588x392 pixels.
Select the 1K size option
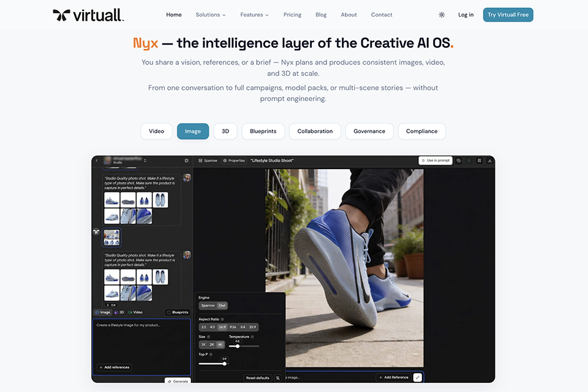[203, 344]
